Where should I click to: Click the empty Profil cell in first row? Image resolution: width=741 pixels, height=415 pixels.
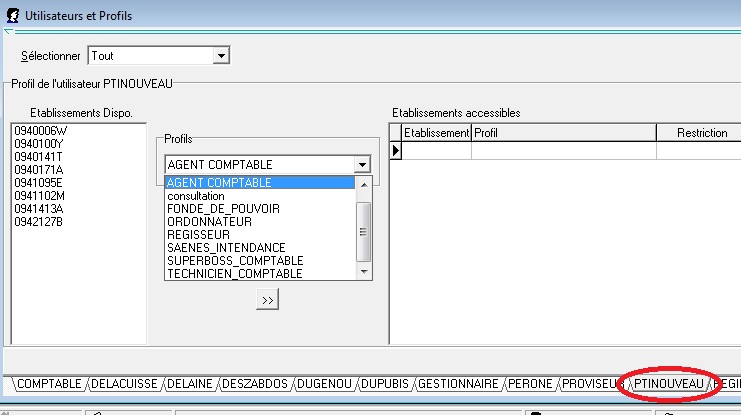tap(564, 151)
